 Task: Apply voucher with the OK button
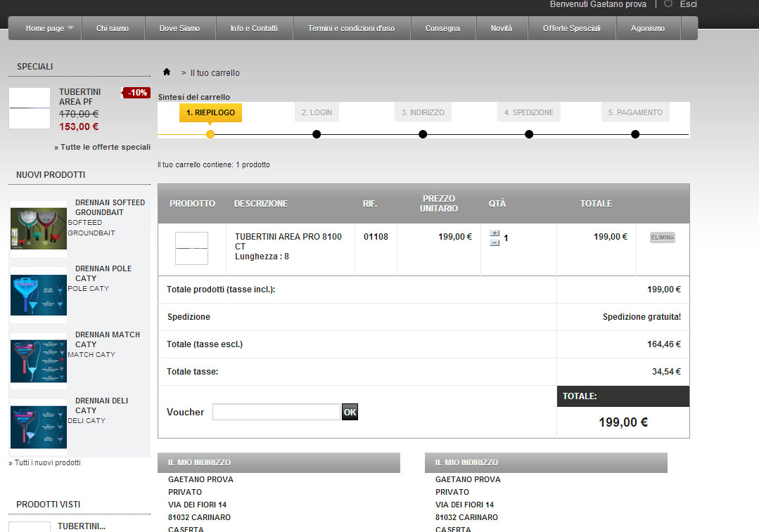coord(350,412)
